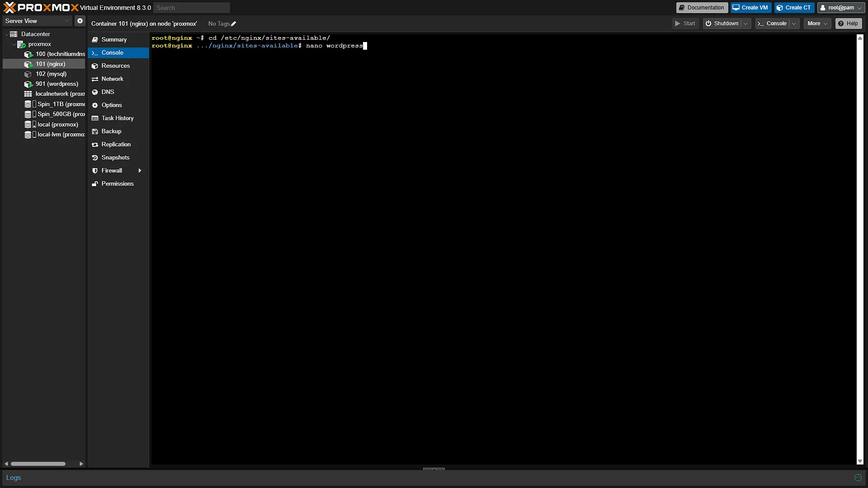Click the Create CT button
The width and height of the screenshot is (868, 488).
794,8
